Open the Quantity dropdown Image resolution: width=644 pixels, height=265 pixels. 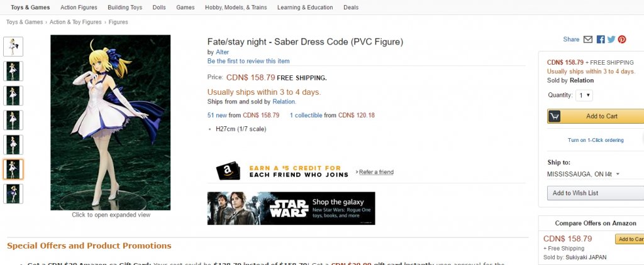584,95
